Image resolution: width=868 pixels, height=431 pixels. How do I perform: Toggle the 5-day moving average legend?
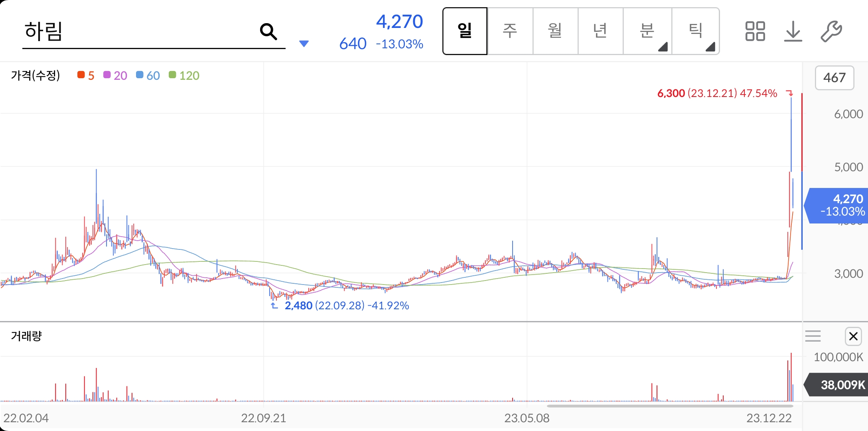[86, 75]
